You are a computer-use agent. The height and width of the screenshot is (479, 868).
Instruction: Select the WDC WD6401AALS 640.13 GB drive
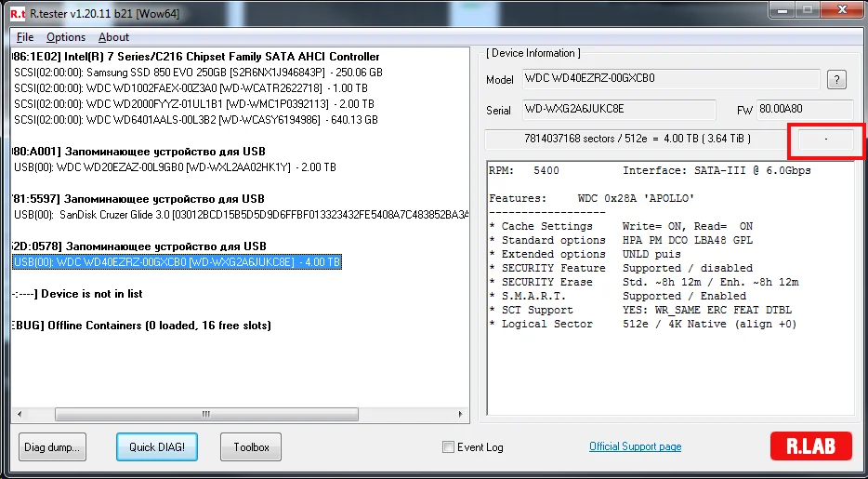196,120
